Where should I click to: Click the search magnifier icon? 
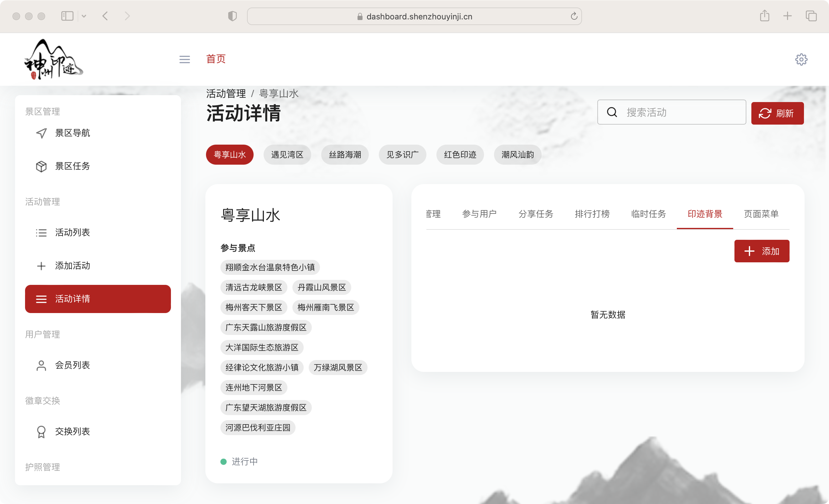click(612, 112)
